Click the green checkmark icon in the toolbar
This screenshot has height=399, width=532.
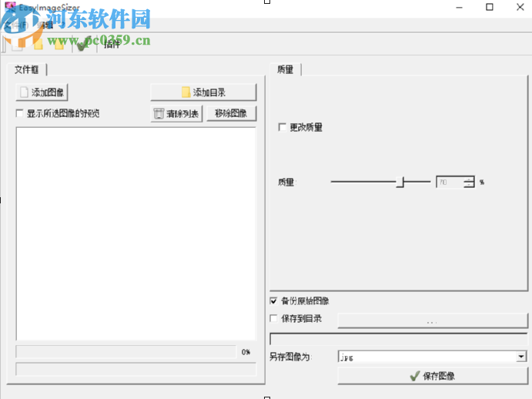(83, 44)
